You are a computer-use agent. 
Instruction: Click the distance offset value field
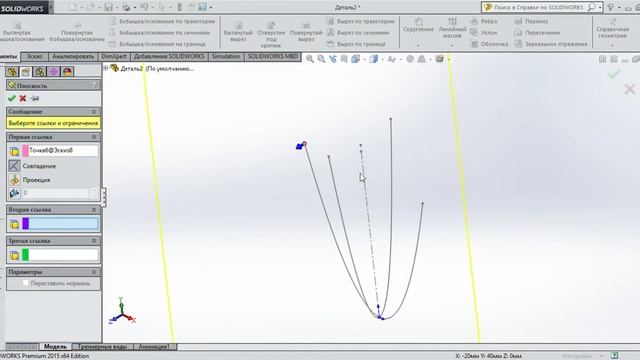coord(55,193)
